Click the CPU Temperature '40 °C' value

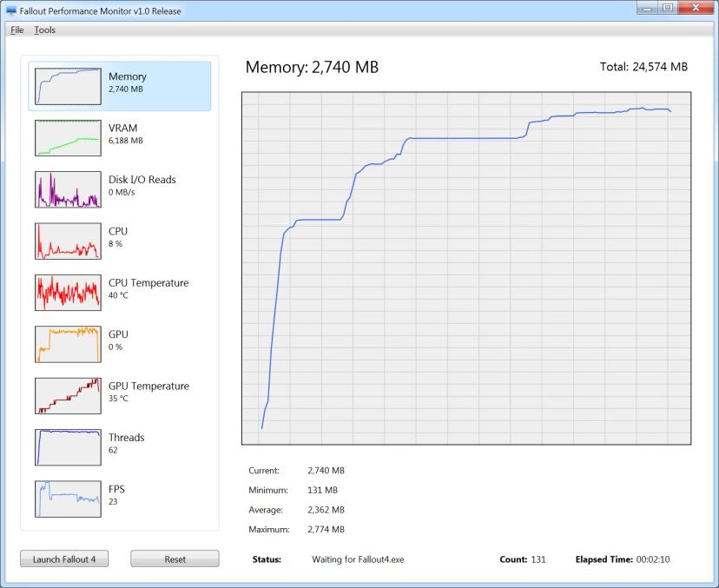pyautogui.click(x=118, y=295)
